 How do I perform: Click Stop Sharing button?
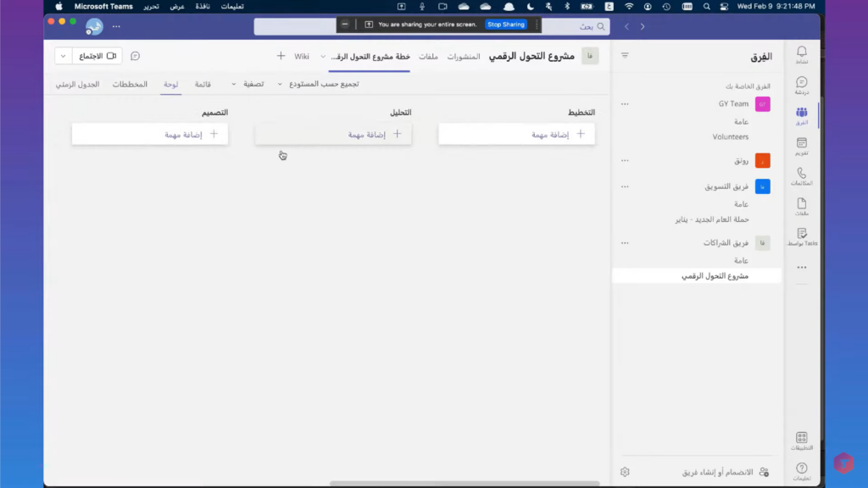pyautogui.click(x=506, y=25)
